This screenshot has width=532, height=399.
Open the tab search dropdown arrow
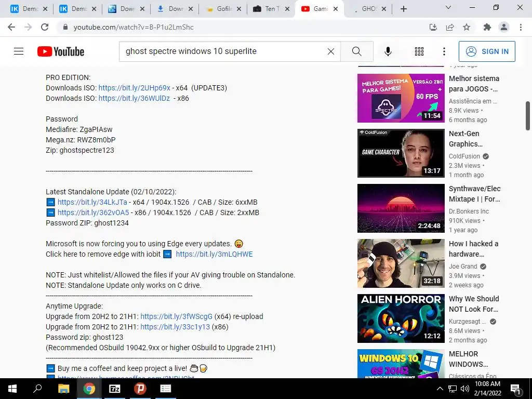click(x=448, y=7)
